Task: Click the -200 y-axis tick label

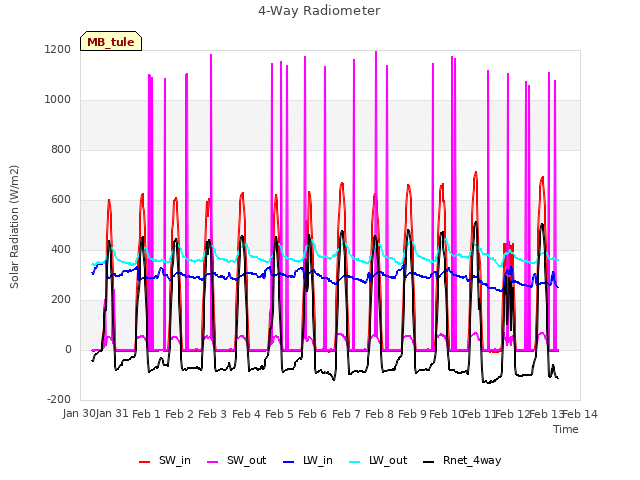Action: (59, 400)
